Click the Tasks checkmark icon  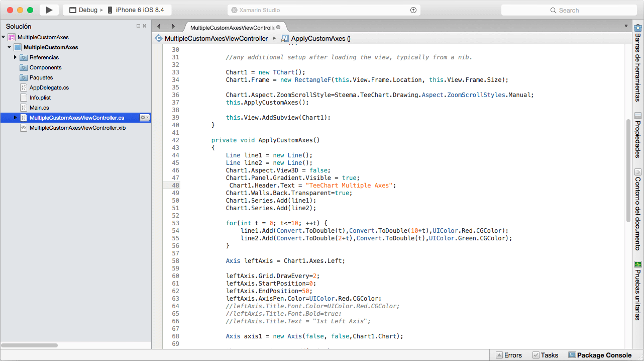coord(535,355)
